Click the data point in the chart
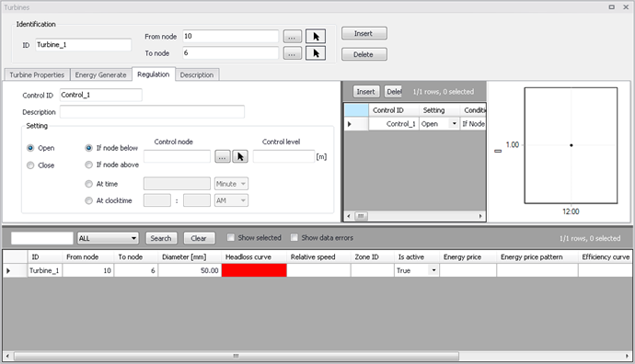This screenshot has height=364, width=635. tap(571, 145)
